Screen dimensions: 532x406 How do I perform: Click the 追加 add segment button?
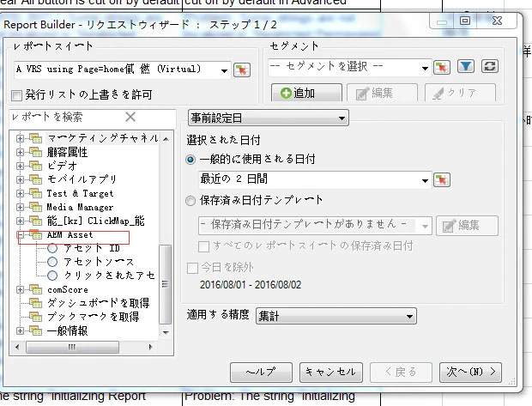tap(298, 94)
